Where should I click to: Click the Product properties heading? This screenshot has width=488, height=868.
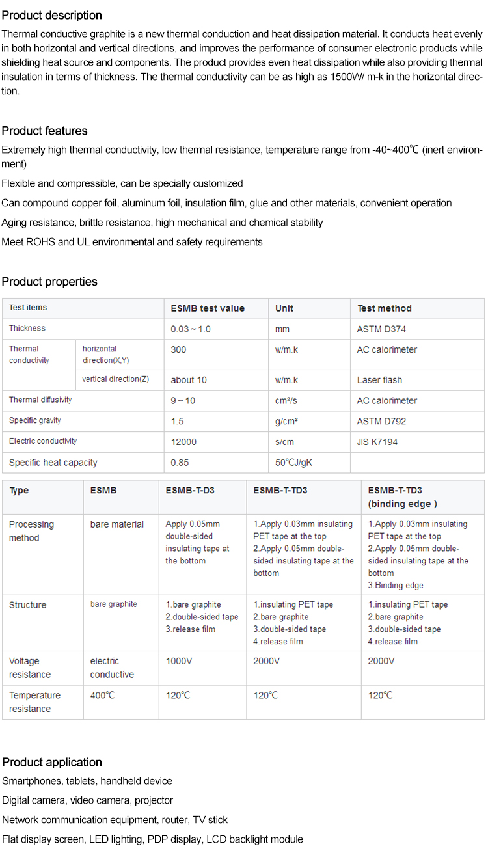point(49,282)
